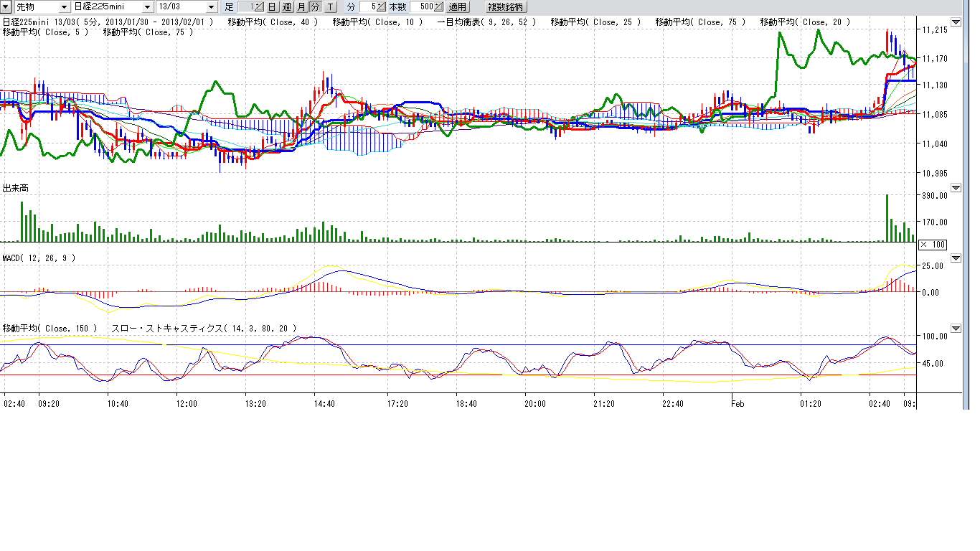
Task: Open volume (出来高) panel menu arrow
Action: click(955, 187)
